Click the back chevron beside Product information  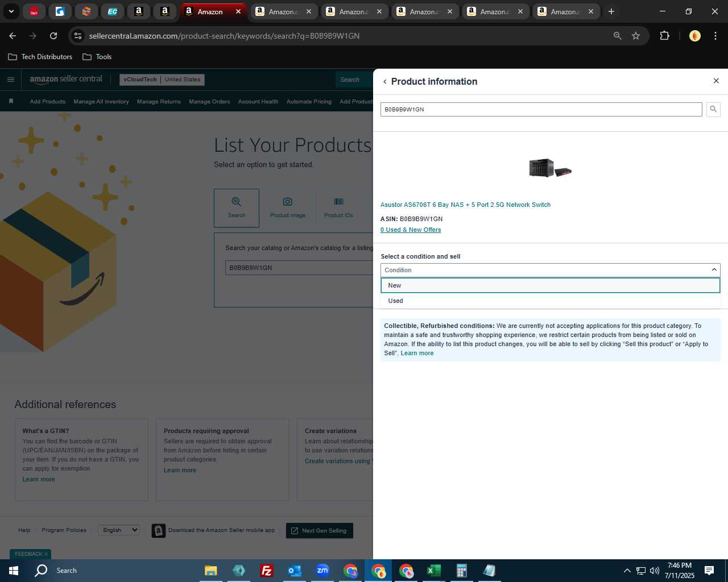(385, 82)
